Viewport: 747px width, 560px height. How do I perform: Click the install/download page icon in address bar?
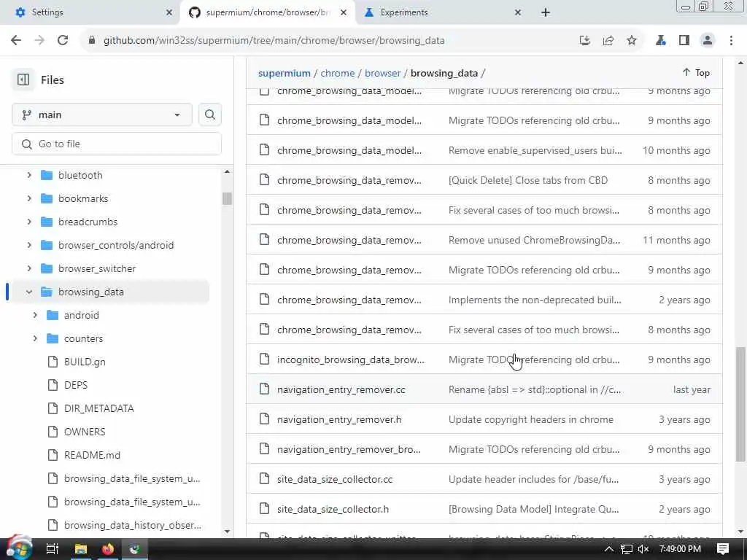[x=585, y=41]
